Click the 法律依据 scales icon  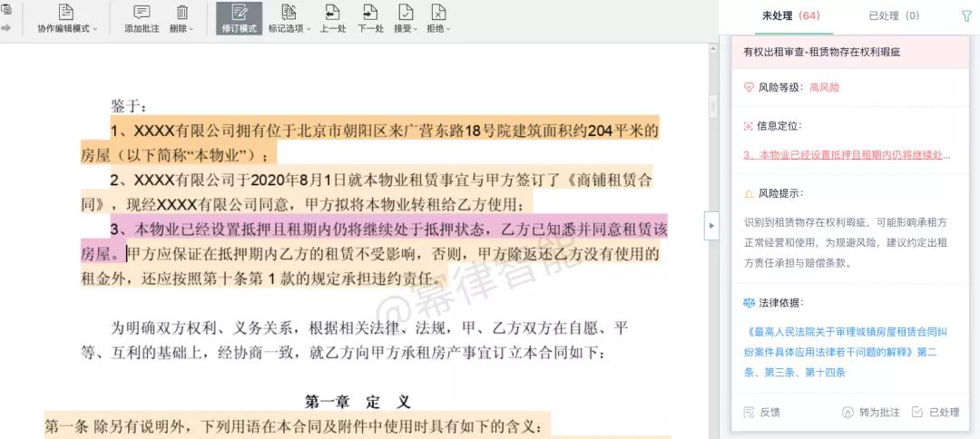750,303
